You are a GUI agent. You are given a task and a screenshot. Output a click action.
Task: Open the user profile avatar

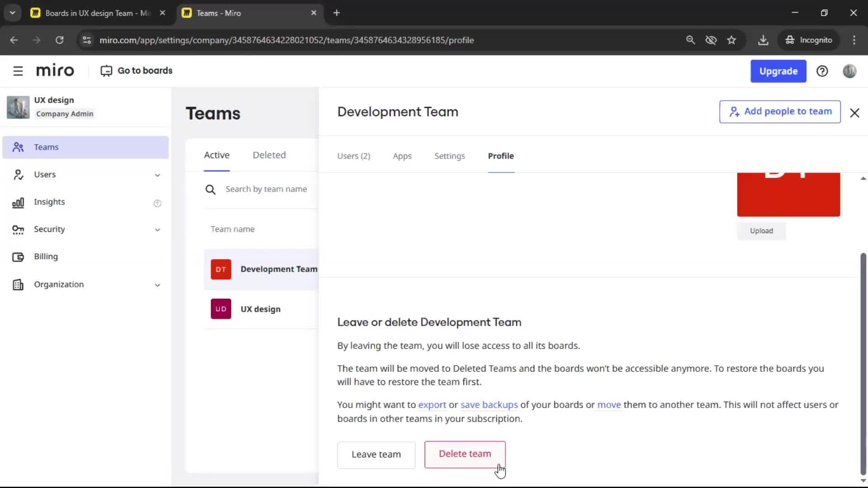[849, 71]
